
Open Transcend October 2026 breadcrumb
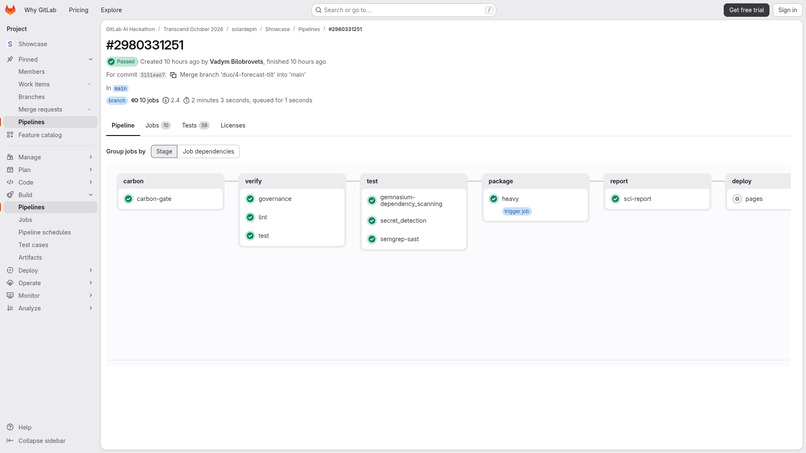[193, 29]
